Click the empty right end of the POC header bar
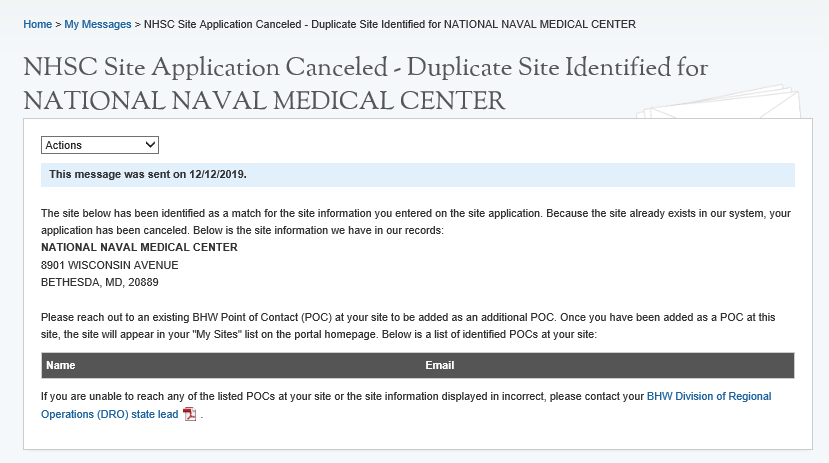The image size is (829, 463). click(700, 365)
